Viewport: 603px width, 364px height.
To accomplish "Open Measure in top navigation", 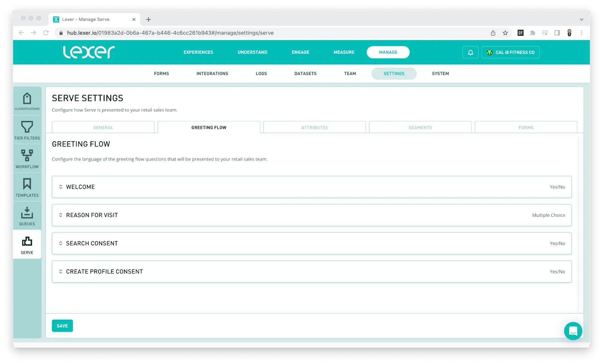I will coord(344,52).
